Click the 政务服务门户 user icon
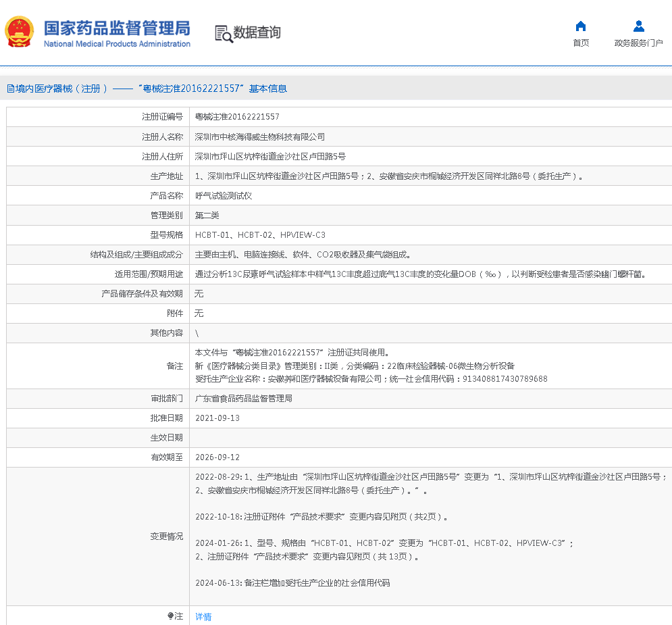Screen dimensions: 672x625 pyautogui.click(x=639, y=26)
